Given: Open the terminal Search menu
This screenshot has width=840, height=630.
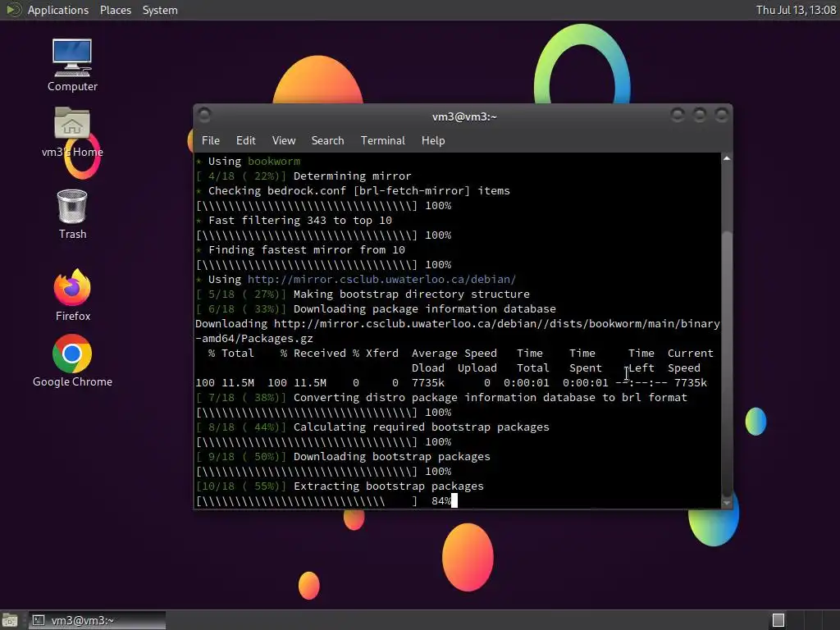Looking at the screenshot, I should click(x=327, y=140).
